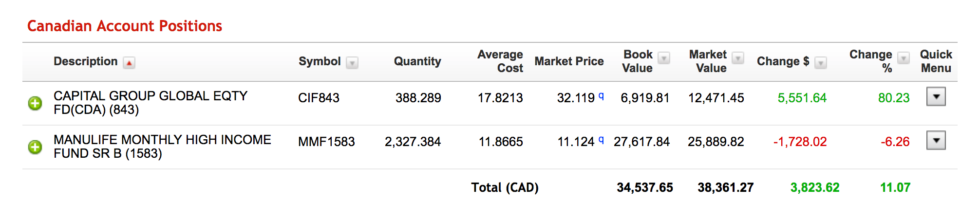Click the Quantity column header
The height and width of the screenshot is (223, 980).
417,61
